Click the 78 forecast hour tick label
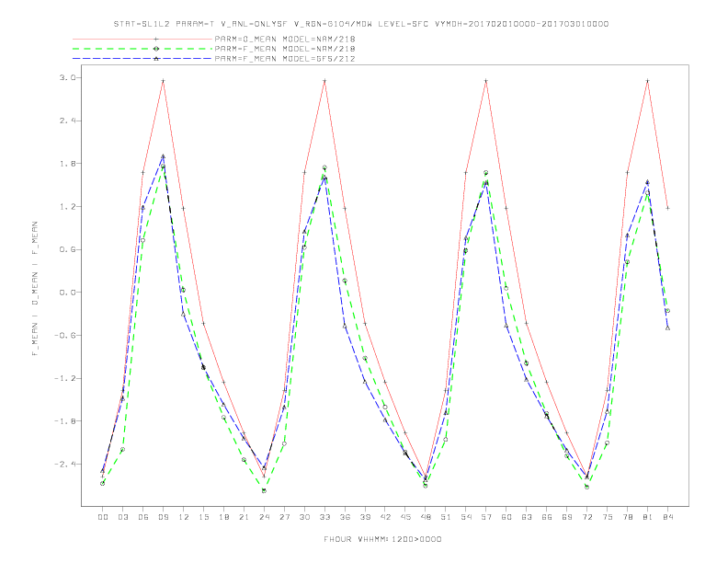Viewport: 728px width, 563px height. (x=627, y=517)
